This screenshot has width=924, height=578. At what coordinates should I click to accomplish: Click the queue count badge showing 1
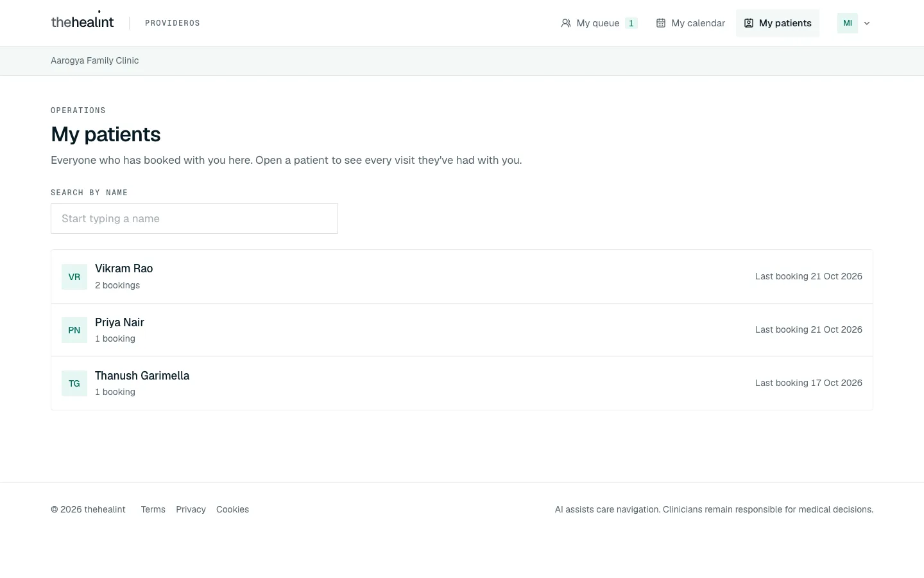[x=631, y=23]
